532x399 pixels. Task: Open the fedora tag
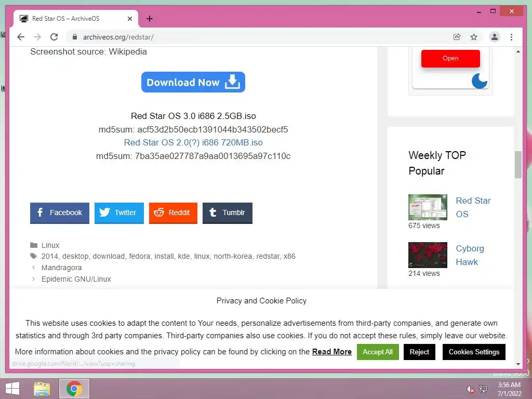139,256
